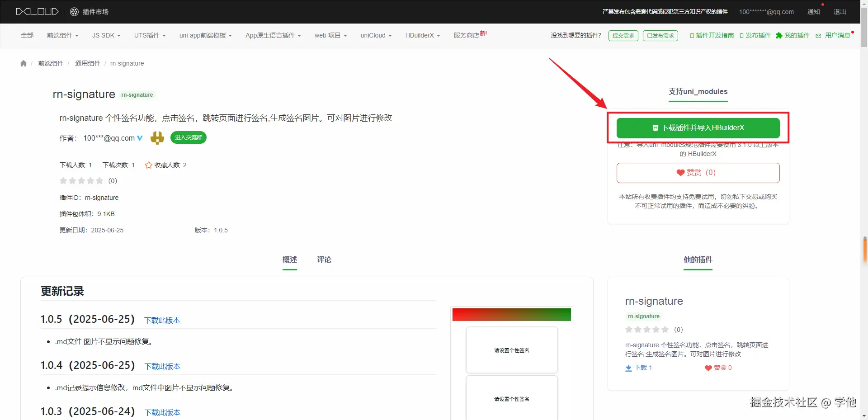Expand the 前端组件 dropdown menu

[62, 35]
